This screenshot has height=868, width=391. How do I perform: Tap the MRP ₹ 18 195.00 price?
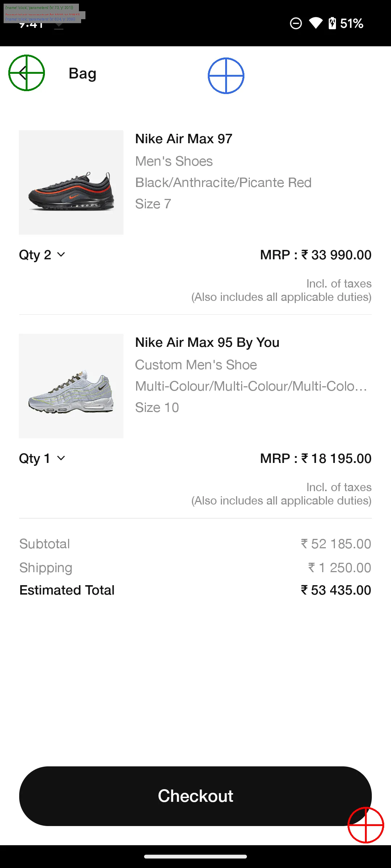[x=315, y=459]
